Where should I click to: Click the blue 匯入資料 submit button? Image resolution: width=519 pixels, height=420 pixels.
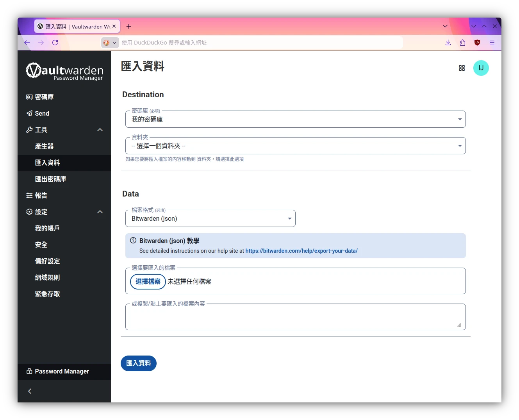[x=139, y=363]
